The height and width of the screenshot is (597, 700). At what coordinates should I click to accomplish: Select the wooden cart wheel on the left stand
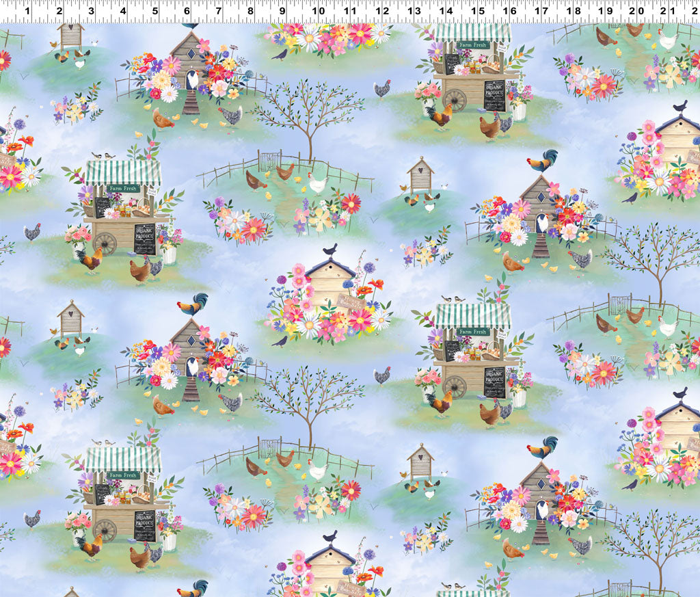click(x=105, y=243)
